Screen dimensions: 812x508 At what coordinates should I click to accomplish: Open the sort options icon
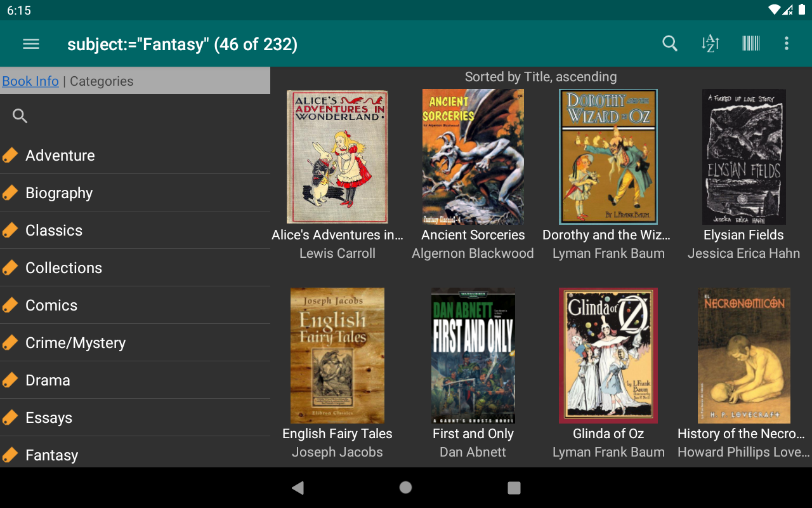[x=710, y=43]
